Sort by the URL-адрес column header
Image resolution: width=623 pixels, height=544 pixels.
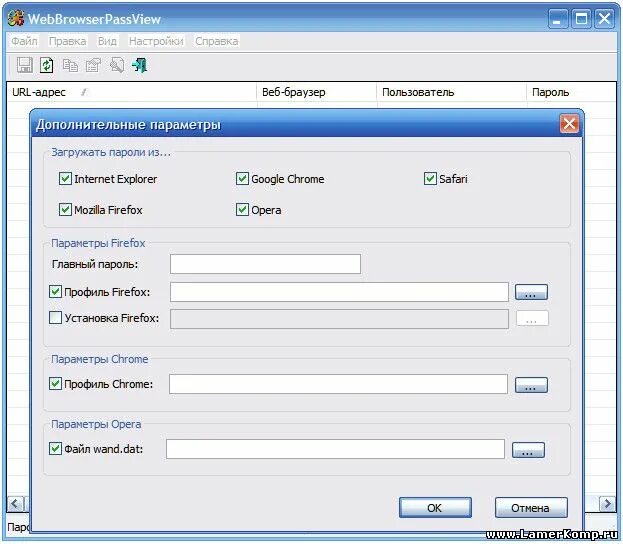(x=132, y=92)
